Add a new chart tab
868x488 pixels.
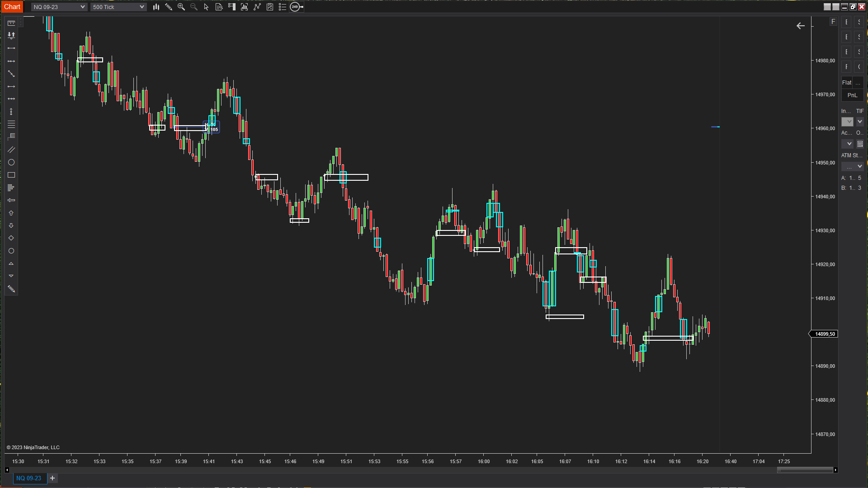point(52,478)
